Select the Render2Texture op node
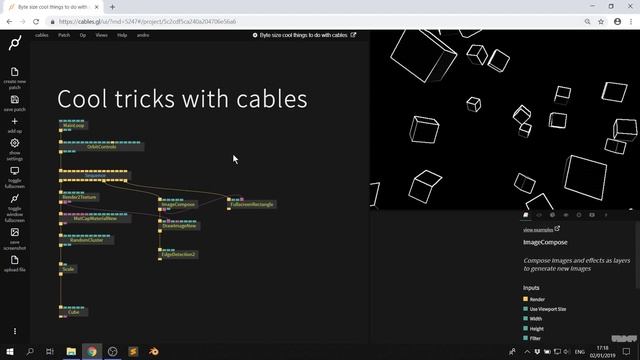Image resolution: width=640 pixels, height=360 pixels. coord(79,197)
